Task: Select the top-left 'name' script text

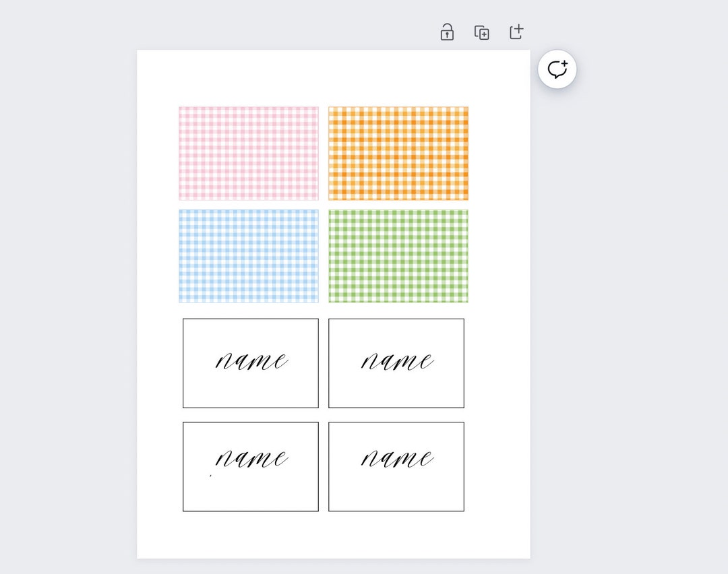Action: pyautogui.click(x=251, y=361)
